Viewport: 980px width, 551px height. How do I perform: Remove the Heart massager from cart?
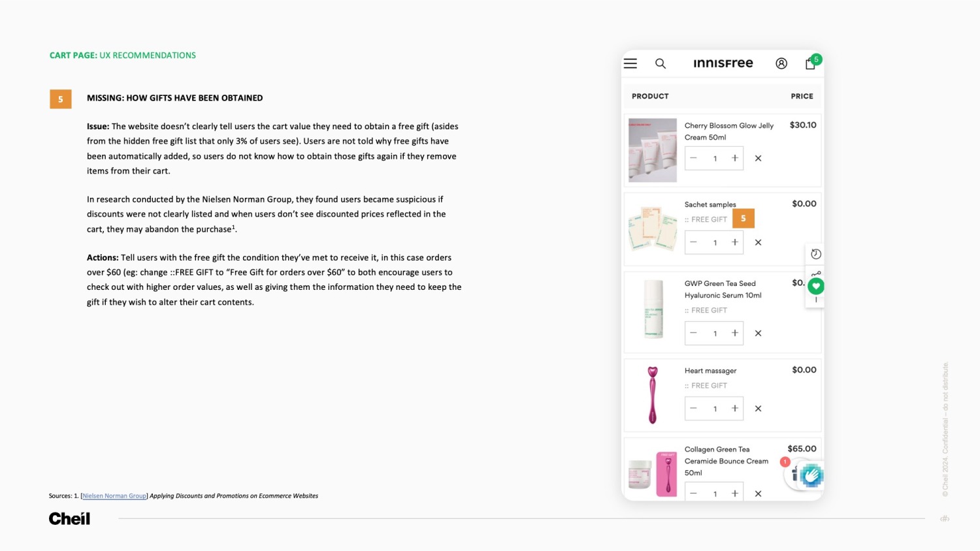[758, 409]
